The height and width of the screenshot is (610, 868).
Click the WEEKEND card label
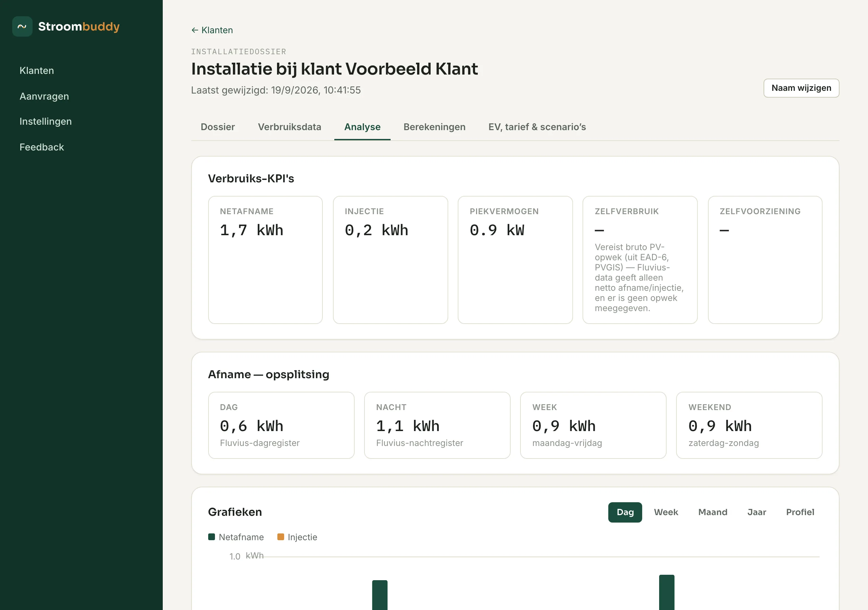coord(710,407)
